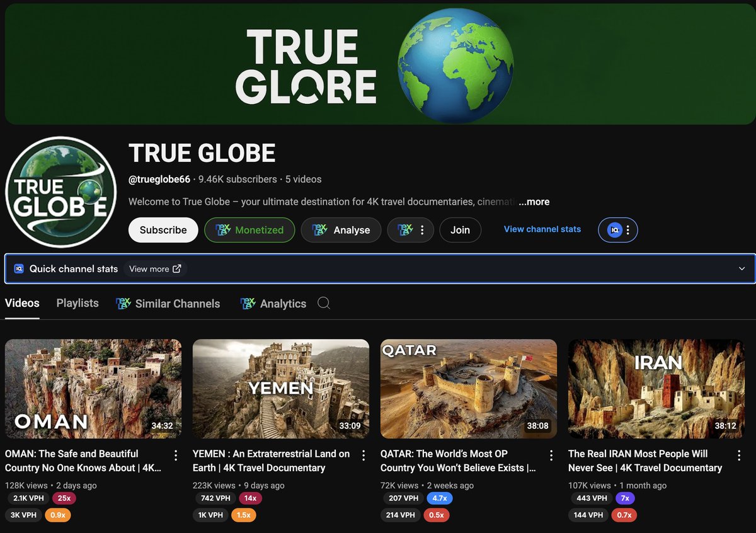Screen dimensions: 756x533
Task: Click the OMAN video title link
Action: [83, 461]
